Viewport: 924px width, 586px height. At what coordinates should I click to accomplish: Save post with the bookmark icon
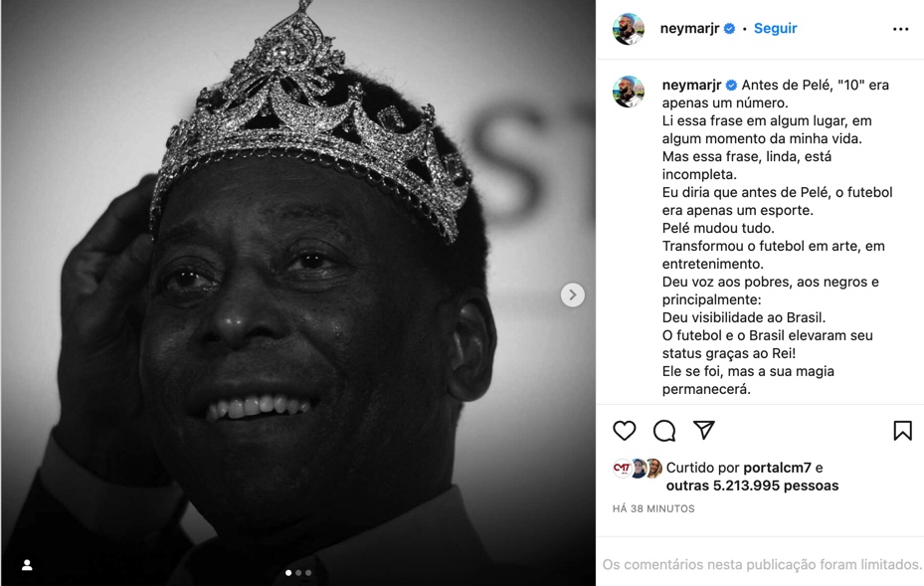[x=902, y=431]
